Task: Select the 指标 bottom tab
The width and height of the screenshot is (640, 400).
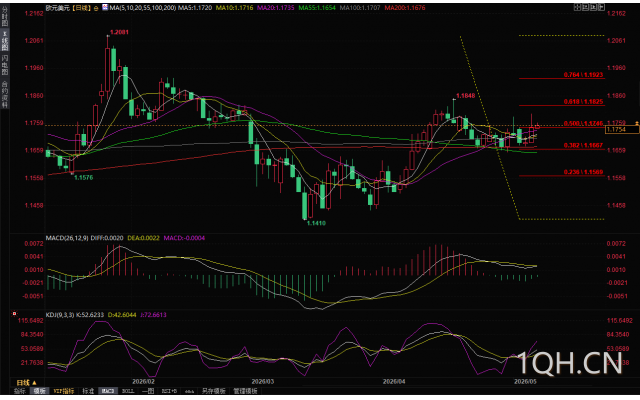Action: [x=20, y=391]
